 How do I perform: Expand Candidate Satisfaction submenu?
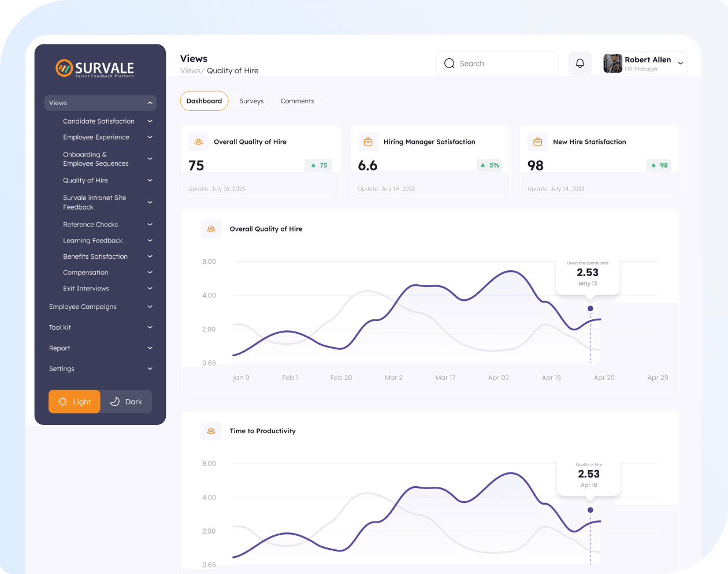tap(150, 121)
